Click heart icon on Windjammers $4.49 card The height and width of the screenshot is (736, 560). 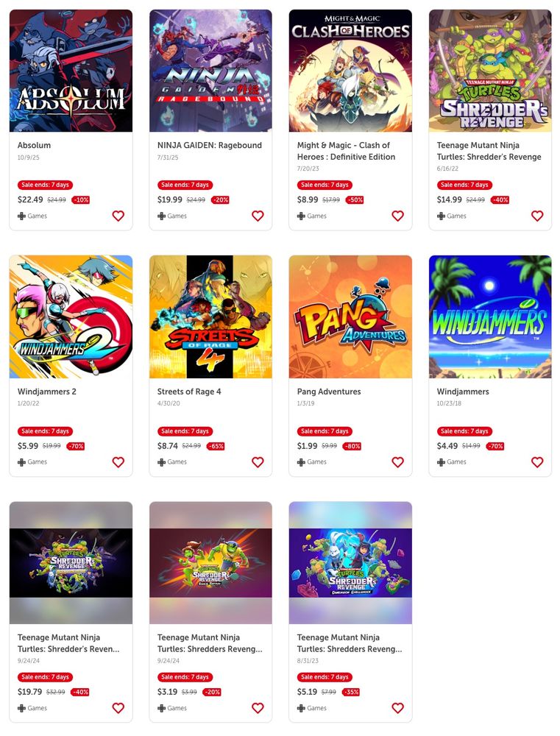point(537,462)
